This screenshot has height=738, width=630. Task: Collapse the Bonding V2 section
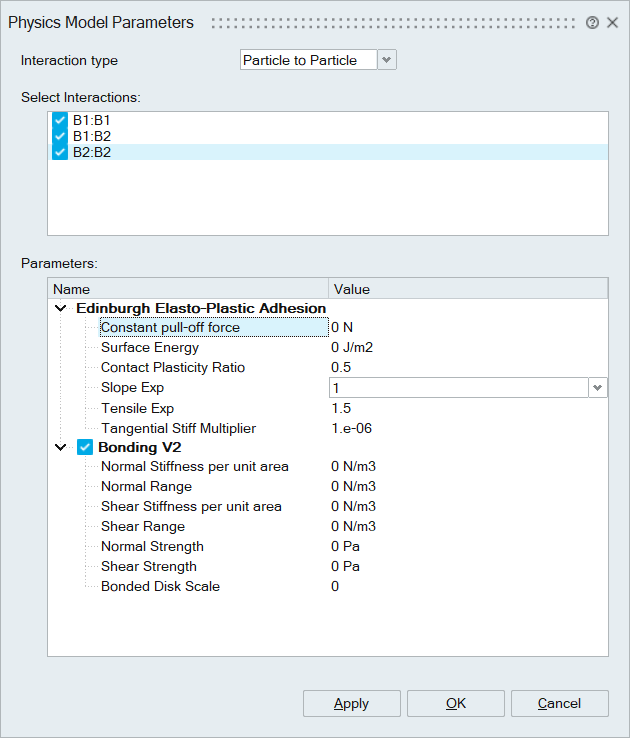tap(62, 447)
